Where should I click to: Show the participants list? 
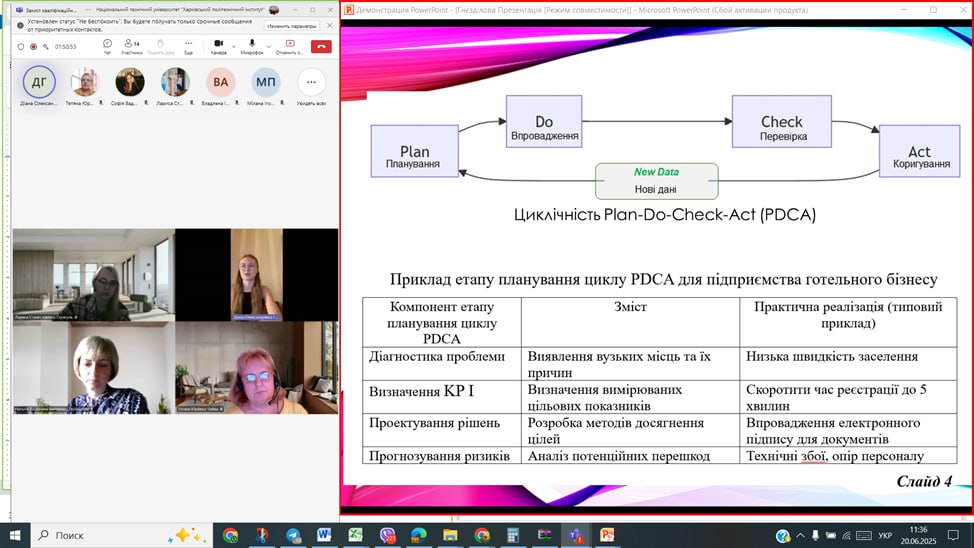click(132, 46)
